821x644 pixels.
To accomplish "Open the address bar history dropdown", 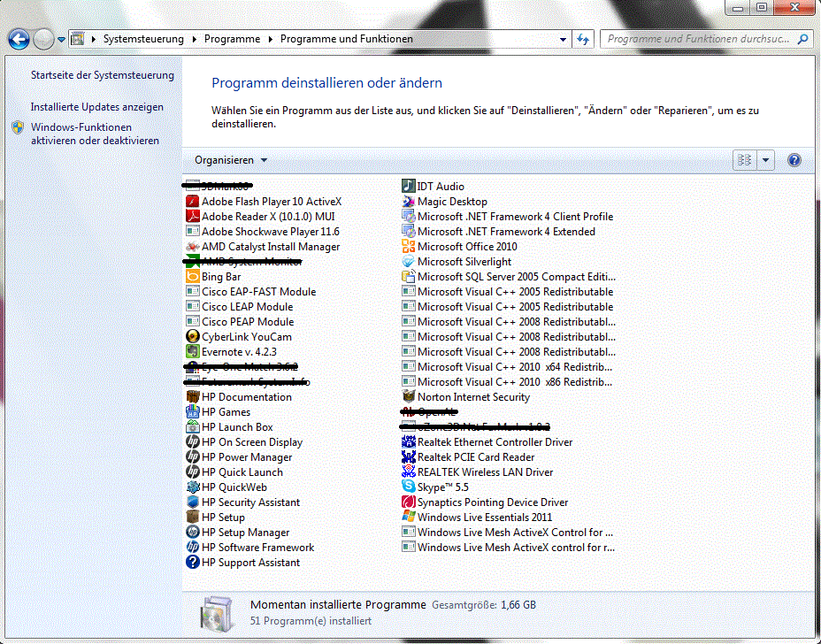I will 563,39.
